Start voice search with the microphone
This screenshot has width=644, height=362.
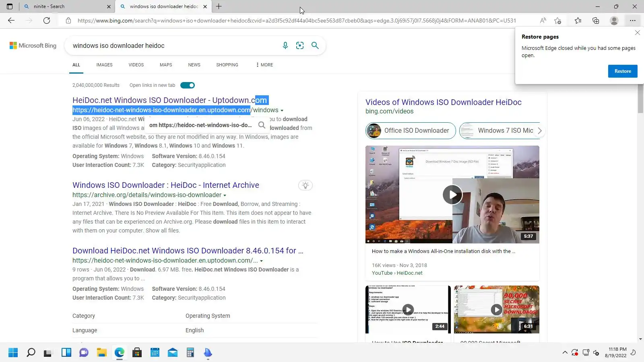[285, 45]
